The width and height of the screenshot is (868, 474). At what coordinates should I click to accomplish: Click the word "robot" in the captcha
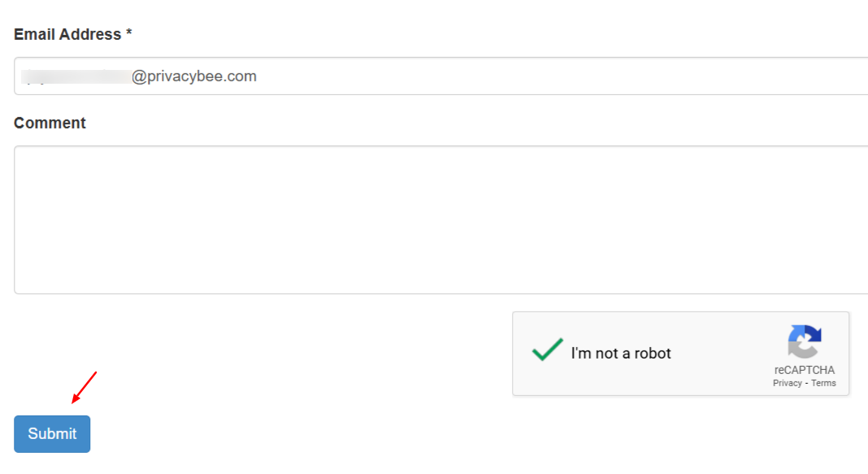[653, 354]
